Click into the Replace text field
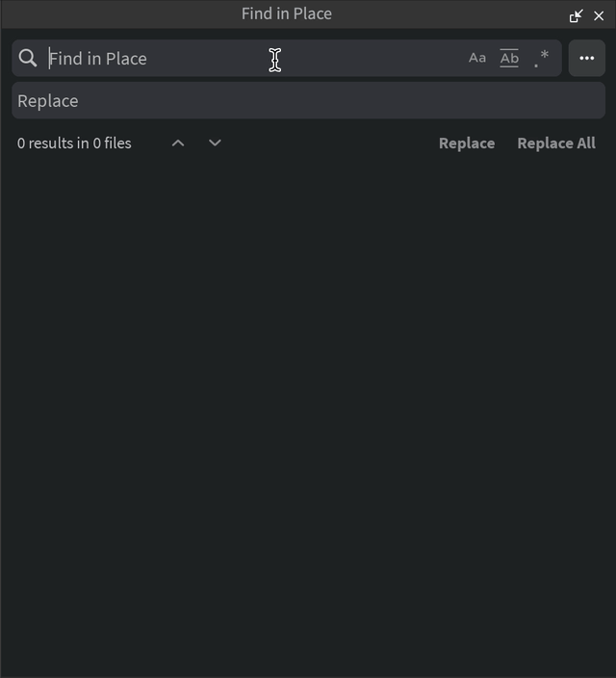 point(308,101)
